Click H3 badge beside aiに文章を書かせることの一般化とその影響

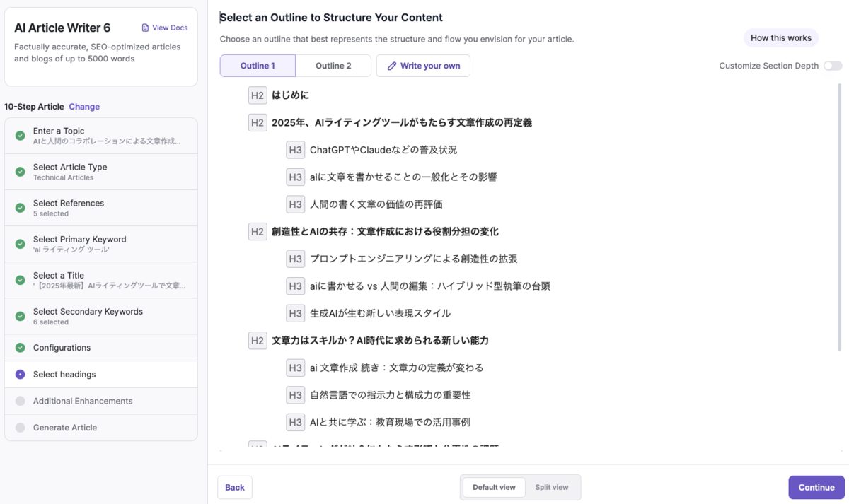[x=296, y=177]
